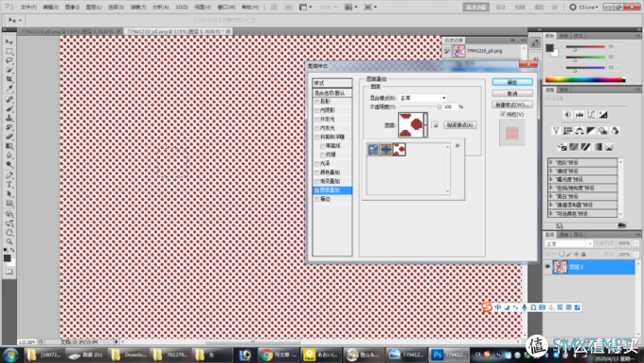Select the Eyedropper tool
The image size is (644, 363).
click(x=9, y=88)
